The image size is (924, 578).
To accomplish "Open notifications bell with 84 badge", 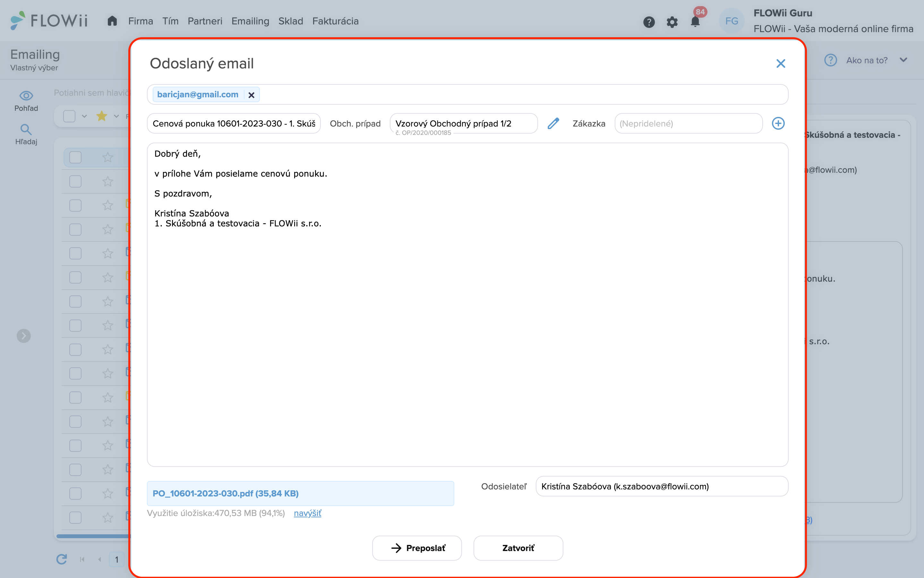I will (x=696, y=21).
